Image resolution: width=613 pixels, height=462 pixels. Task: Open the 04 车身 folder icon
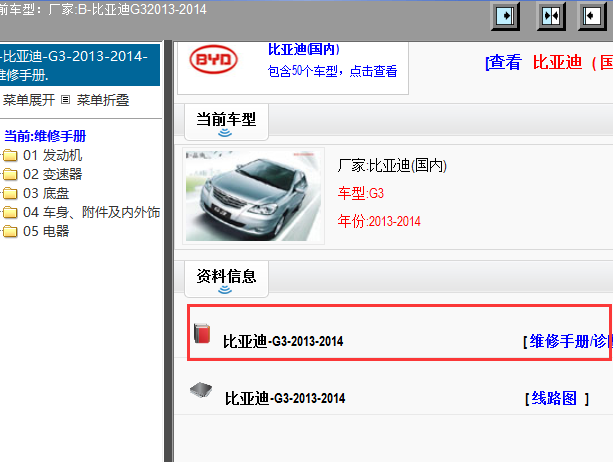click(10, 212)
